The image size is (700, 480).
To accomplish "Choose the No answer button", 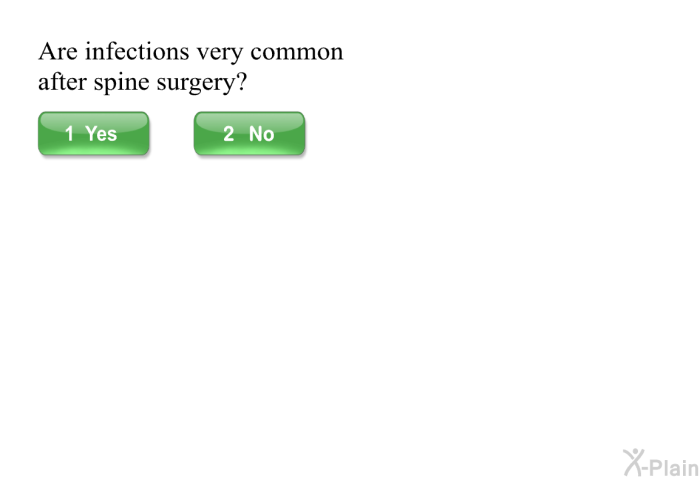I will click(249, 134).
